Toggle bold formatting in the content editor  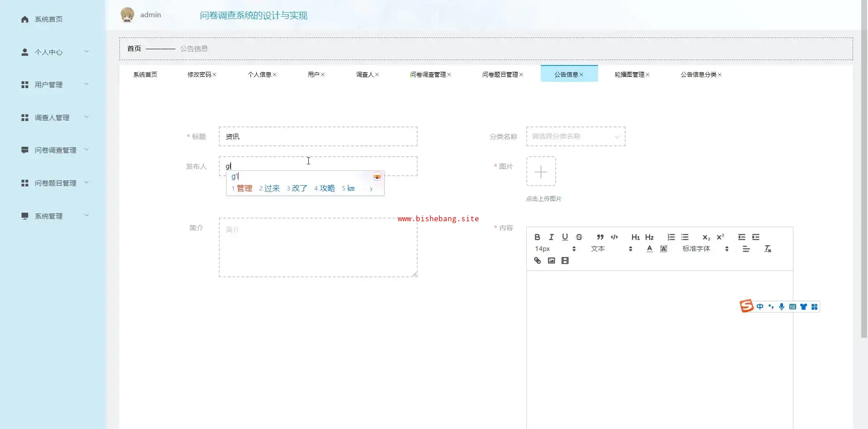click(537, 237)
